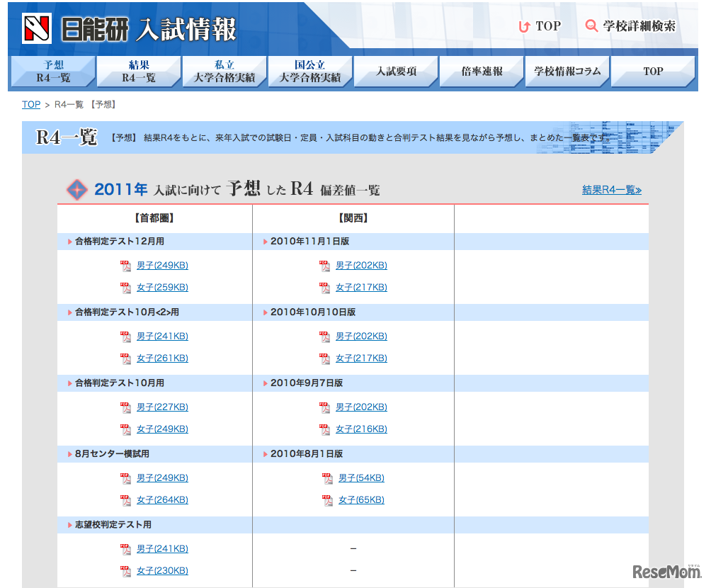Click the magnifier icon for 学校詳細検索
Image resolution: width=711 pixels, height=588 pixels.
tap(591, 26)
